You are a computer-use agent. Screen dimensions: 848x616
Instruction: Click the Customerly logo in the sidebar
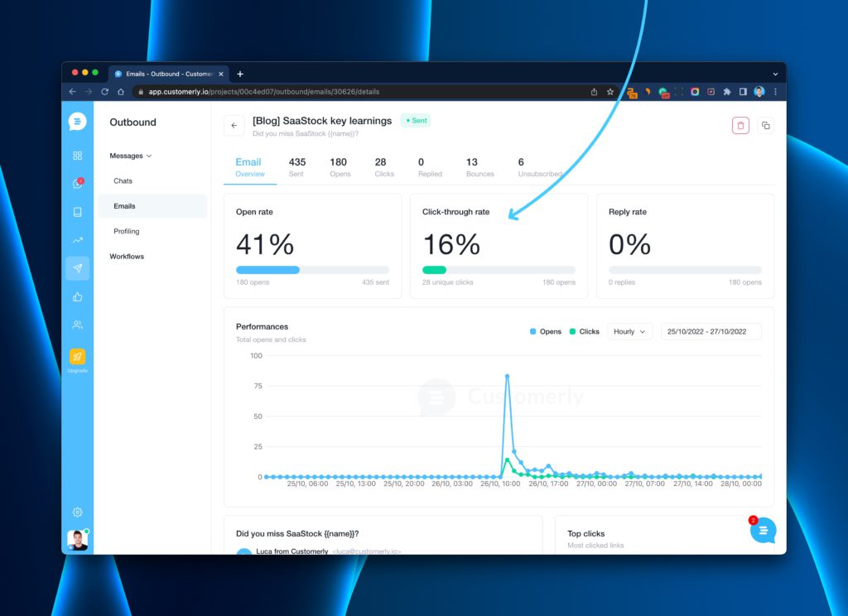click(77, 121)
